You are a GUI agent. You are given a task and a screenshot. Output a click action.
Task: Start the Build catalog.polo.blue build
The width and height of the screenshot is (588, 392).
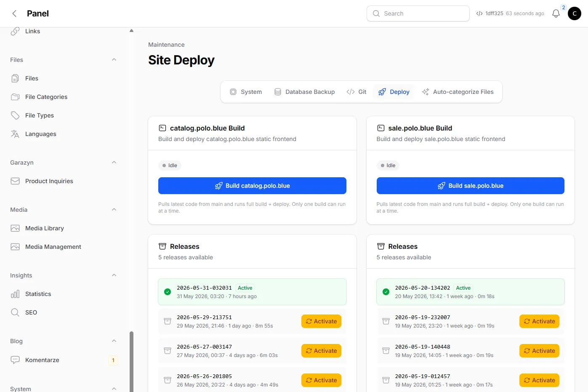pos(252,186)
